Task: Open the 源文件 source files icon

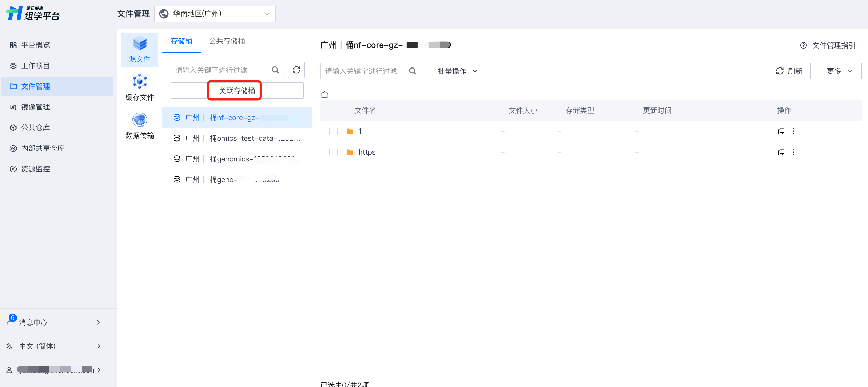Action: point(139,49)
